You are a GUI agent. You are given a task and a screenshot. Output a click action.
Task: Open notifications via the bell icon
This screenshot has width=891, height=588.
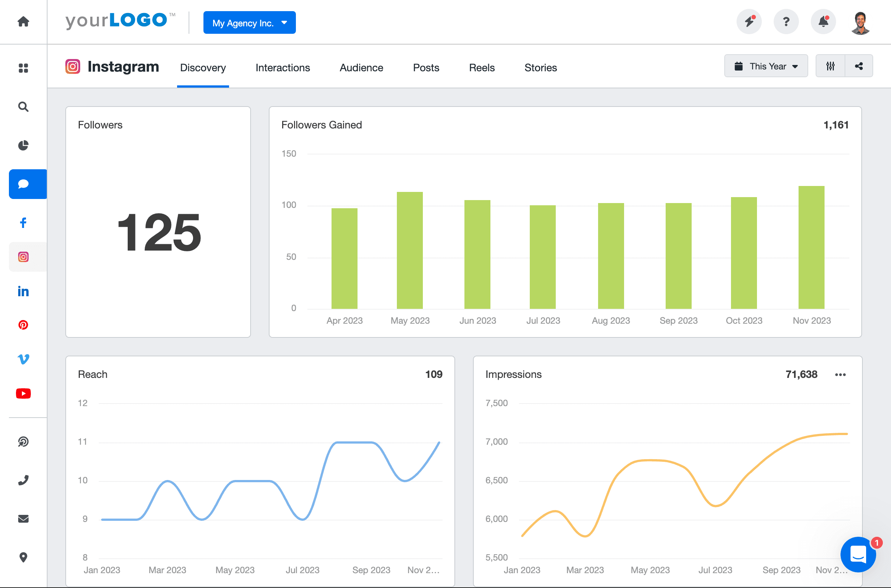[x=823, y=22]
